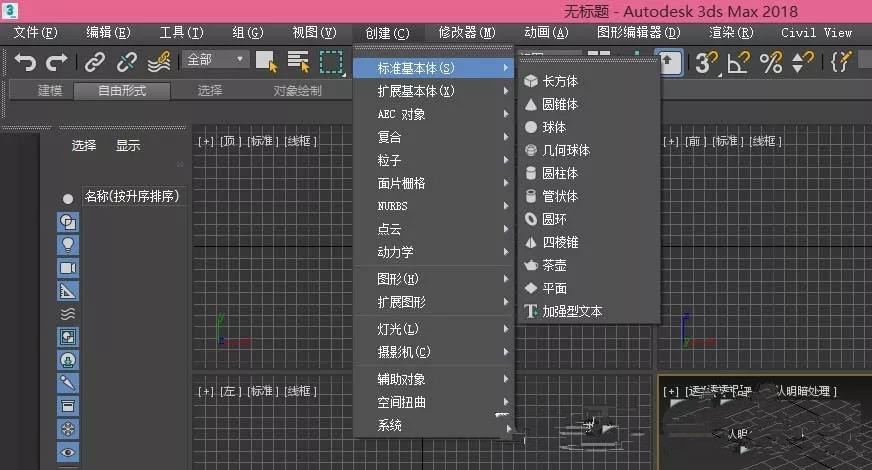Viewport: 872px width, 470px height.
Task: Open 编辑(E) menu
Action: (108, 33)
